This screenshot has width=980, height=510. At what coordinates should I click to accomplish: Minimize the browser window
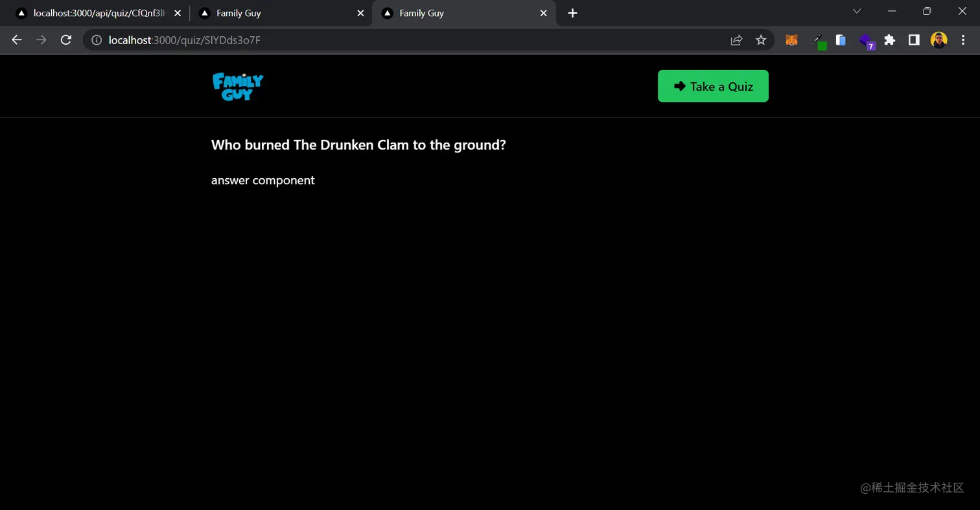click(892, 11)
